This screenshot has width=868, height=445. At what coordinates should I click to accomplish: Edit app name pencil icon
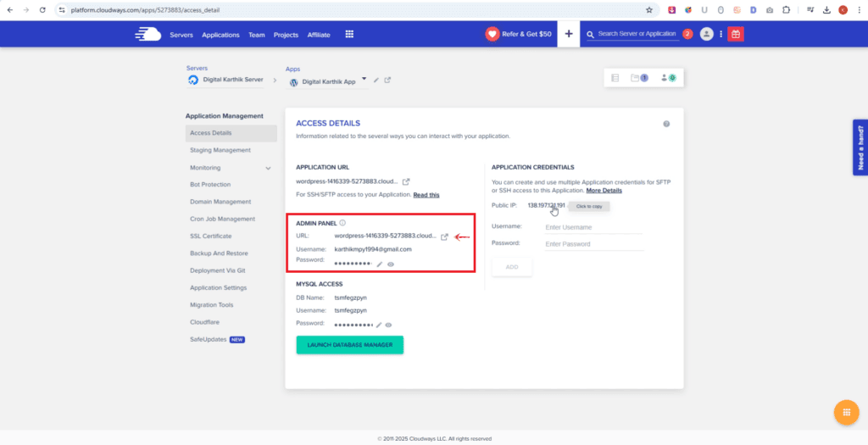(376, 81)
